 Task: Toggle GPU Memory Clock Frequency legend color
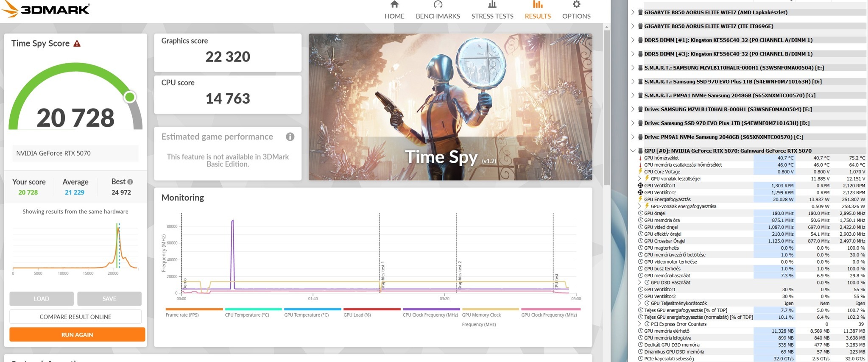[x=491, y=309]
